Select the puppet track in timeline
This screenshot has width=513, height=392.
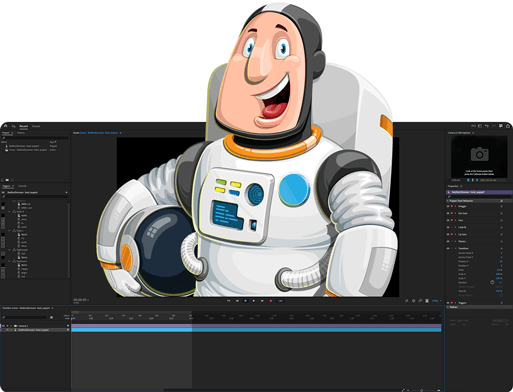pos(33,330)
